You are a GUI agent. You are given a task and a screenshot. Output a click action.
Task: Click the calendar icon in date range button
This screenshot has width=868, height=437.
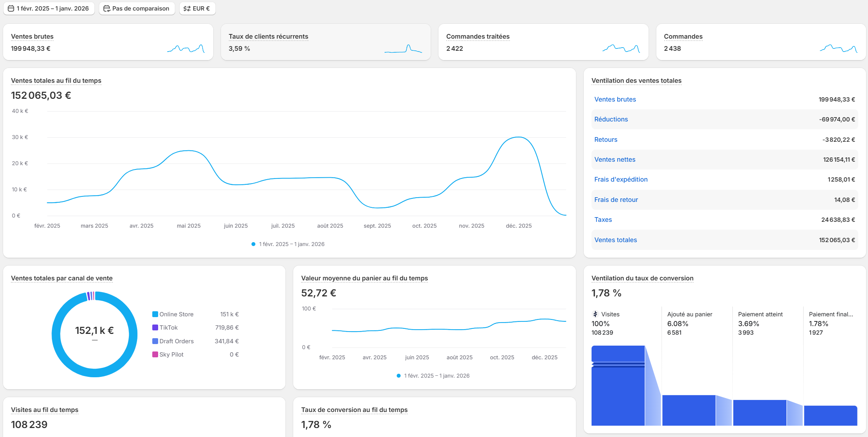[11, 9]
